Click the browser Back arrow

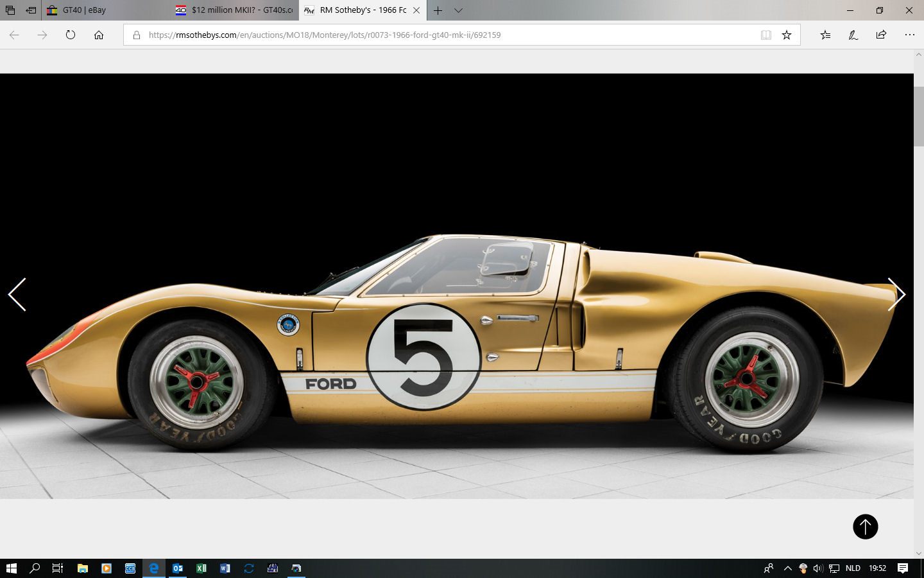pos(14,35)
